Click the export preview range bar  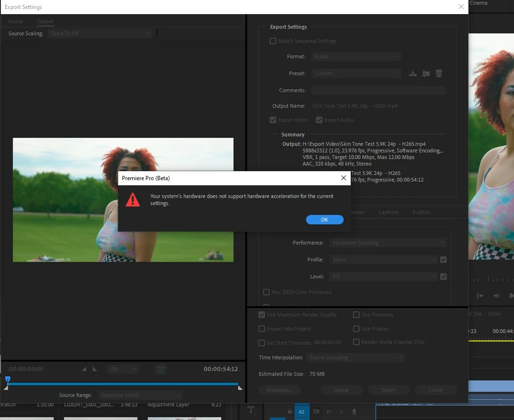tap(122, 384)
